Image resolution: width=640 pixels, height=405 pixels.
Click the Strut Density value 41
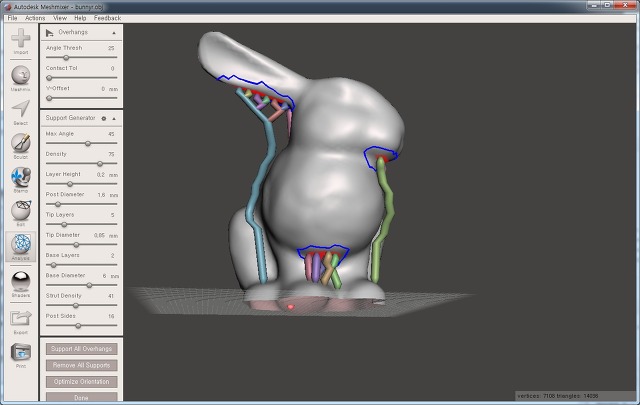(x=111, y=296)
